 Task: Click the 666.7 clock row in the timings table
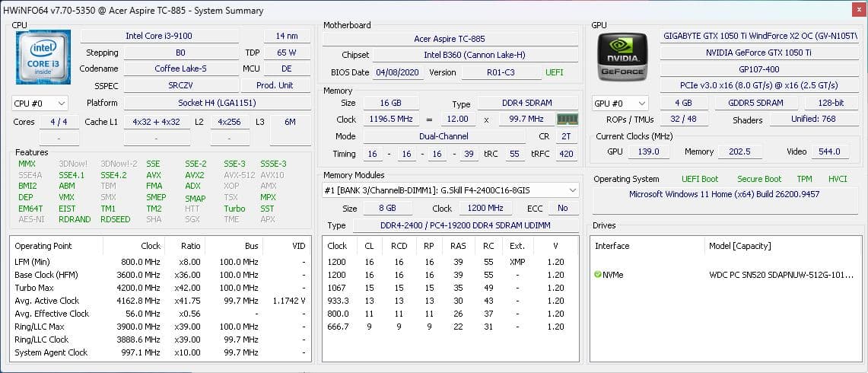(x=450, y=327)
